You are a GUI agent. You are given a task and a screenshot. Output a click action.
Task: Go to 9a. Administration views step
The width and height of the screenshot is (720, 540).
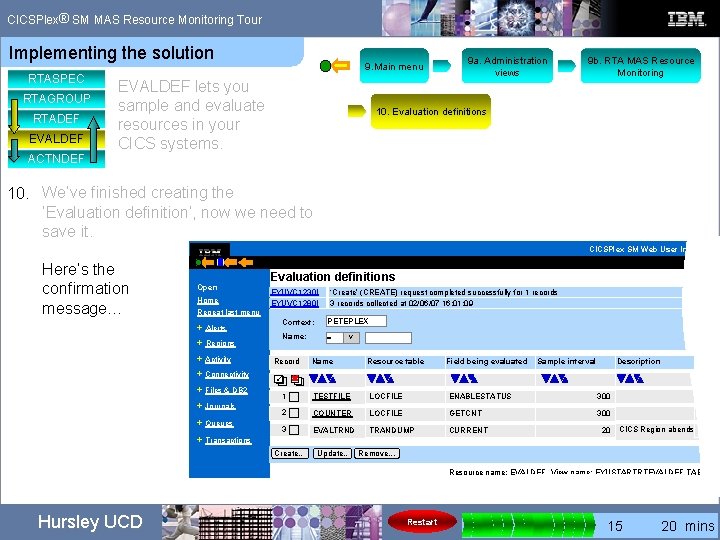tap(507, 66)
